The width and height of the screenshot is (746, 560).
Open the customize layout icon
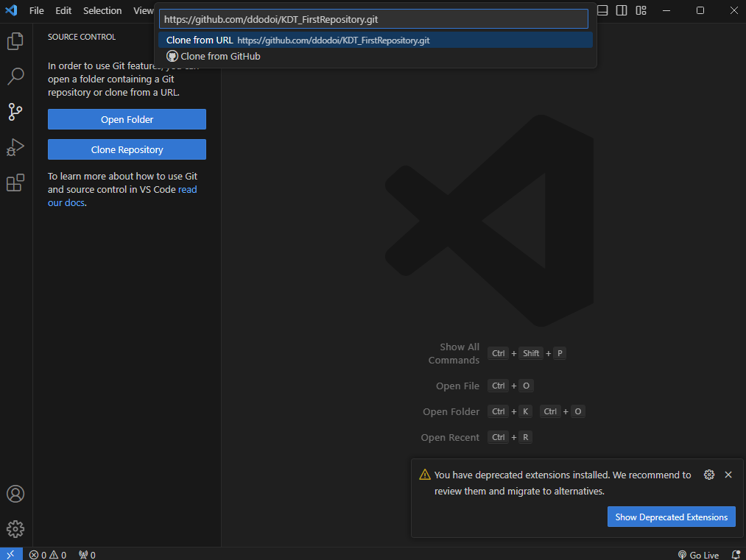point(641,10)
